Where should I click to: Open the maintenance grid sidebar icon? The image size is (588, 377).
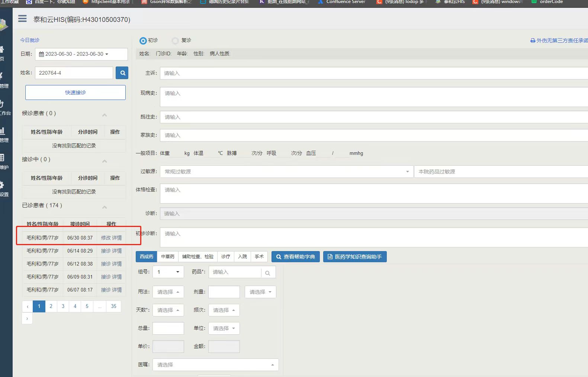pos(2,157)
